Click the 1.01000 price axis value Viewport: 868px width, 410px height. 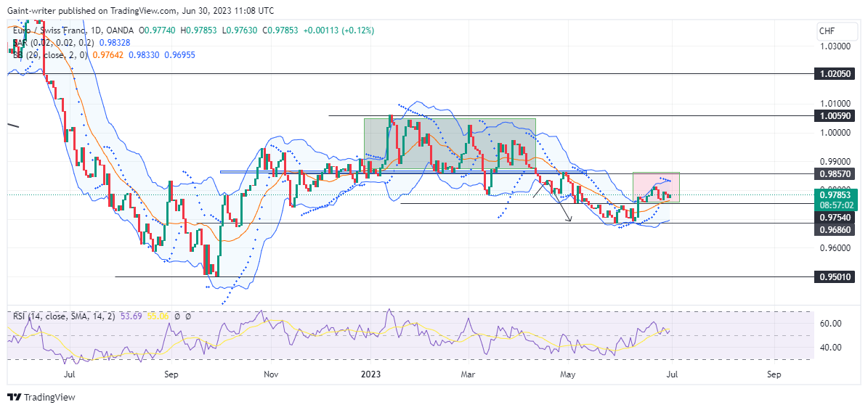point(834,104)
